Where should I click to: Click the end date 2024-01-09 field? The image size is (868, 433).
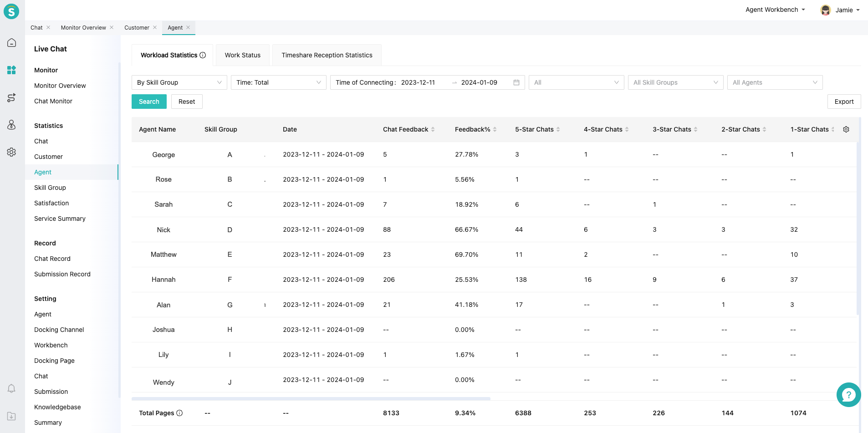[x=479, y=82]
